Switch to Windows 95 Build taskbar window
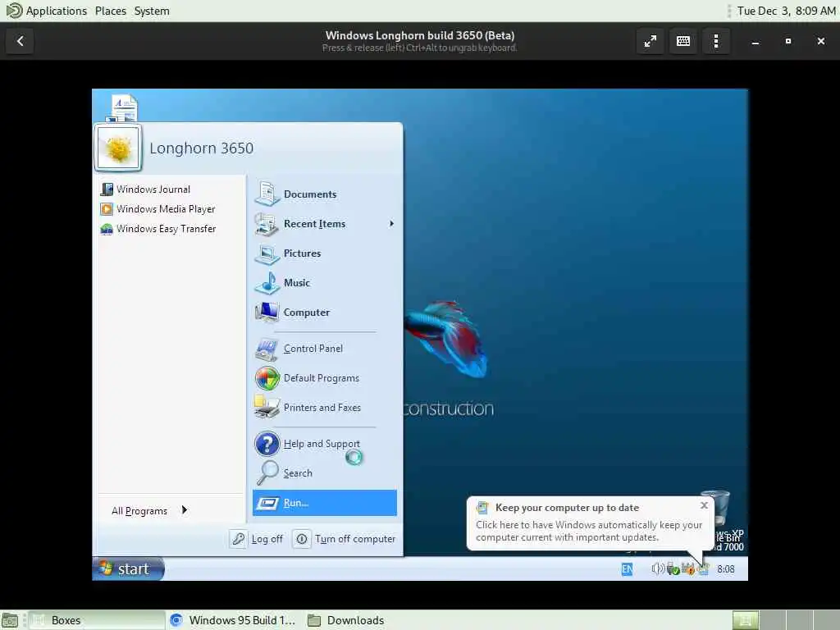The image size is (840, 630). [232, 620]
